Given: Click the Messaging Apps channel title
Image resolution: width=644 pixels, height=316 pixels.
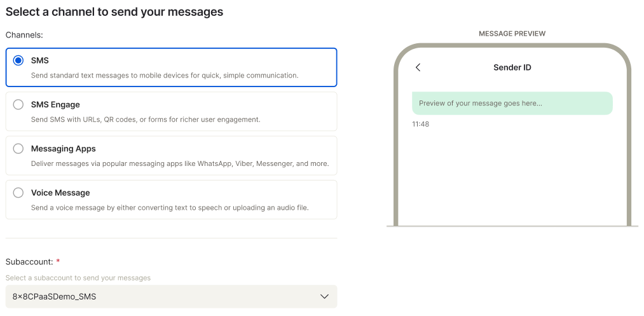Looking at the screenshot, I should 63,149.
